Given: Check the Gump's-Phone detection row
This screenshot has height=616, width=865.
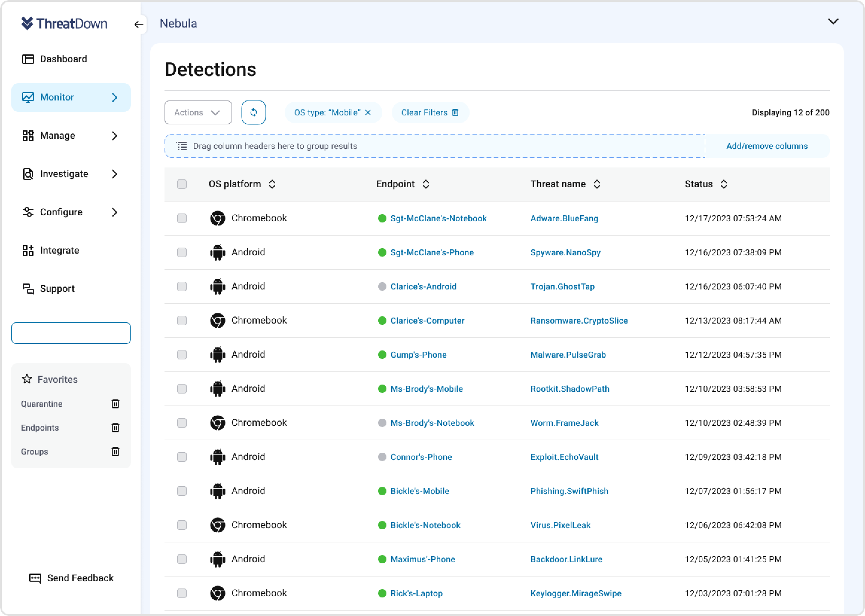Looking at the screenshot, I should point(182,354).
